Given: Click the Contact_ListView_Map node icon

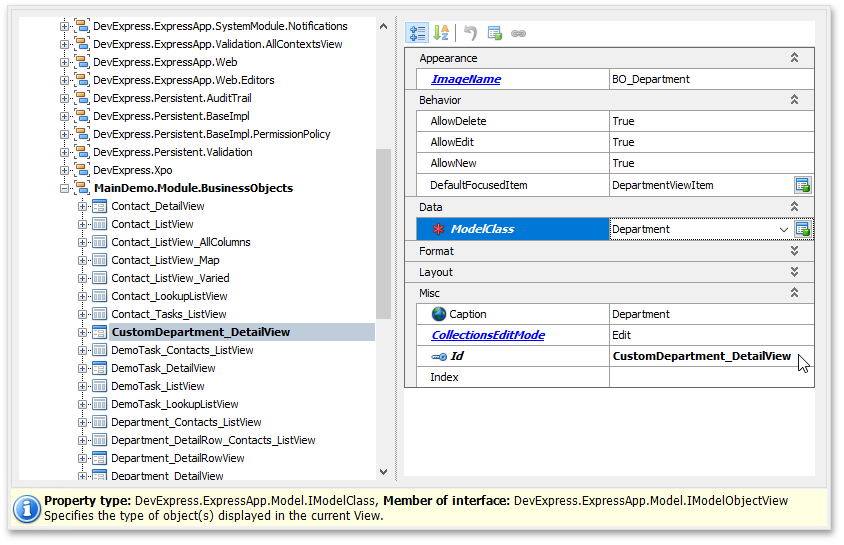Looking at the screenshot, I should (x=100, y=260).
